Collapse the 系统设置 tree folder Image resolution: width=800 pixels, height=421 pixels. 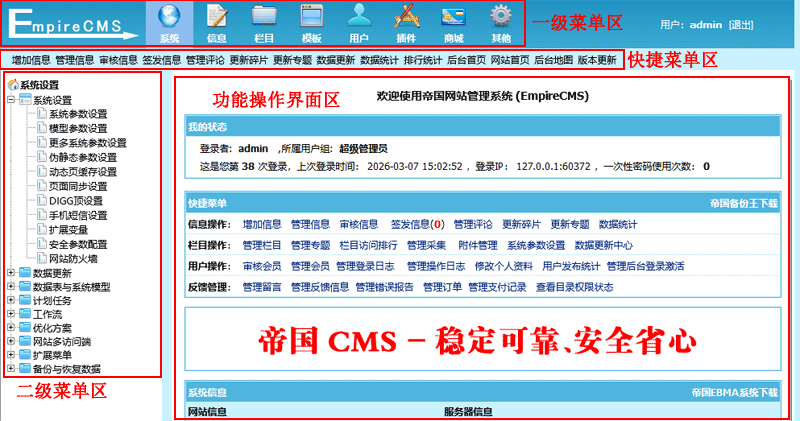[x=11, y=100]
